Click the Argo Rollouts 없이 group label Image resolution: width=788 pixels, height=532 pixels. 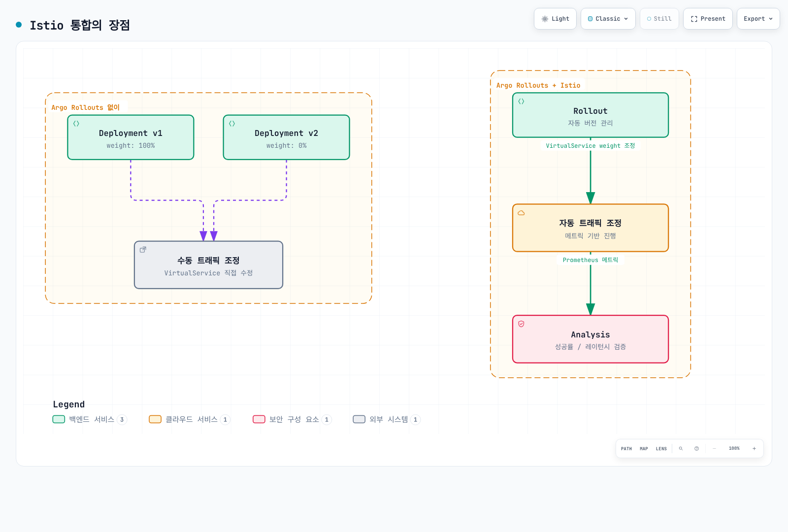(86, 107)
